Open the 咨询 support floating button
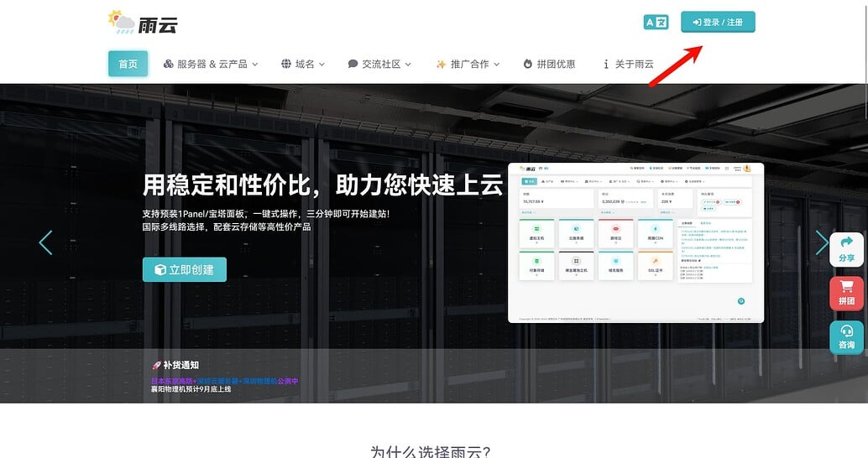This screenshot has width=868, height=458. click(x=846, y=337)
